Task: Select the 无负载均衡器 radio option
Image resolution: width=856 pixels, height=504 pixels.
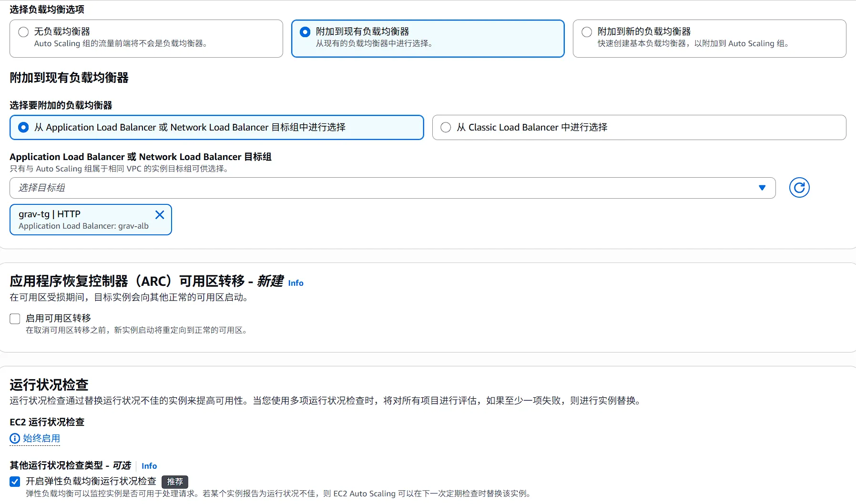Action: [23, 32]
